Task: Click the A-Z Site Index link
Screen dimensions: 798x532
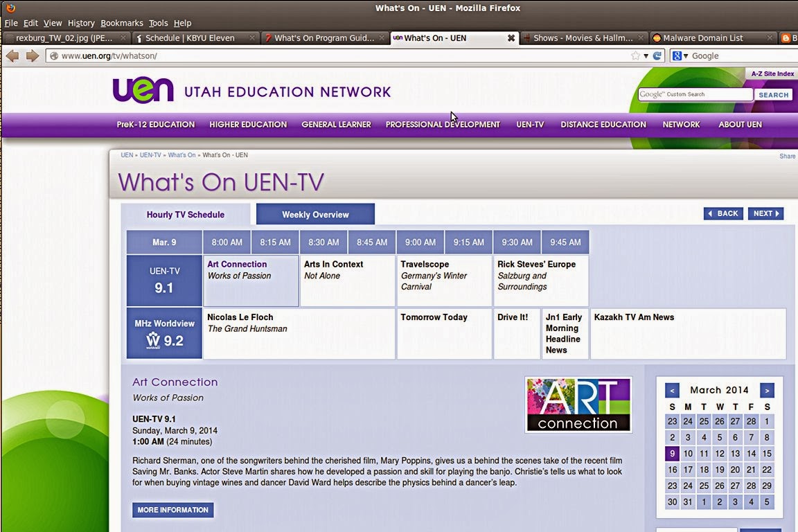Action: pos(772,74)
